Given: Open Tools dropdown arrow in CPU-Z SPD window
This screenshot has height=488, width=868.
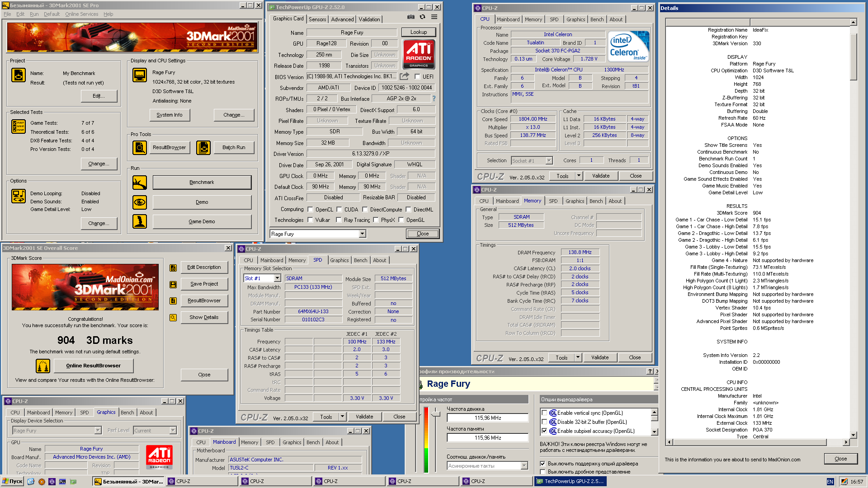Looking at the screenshot, I should click(342, 417).
